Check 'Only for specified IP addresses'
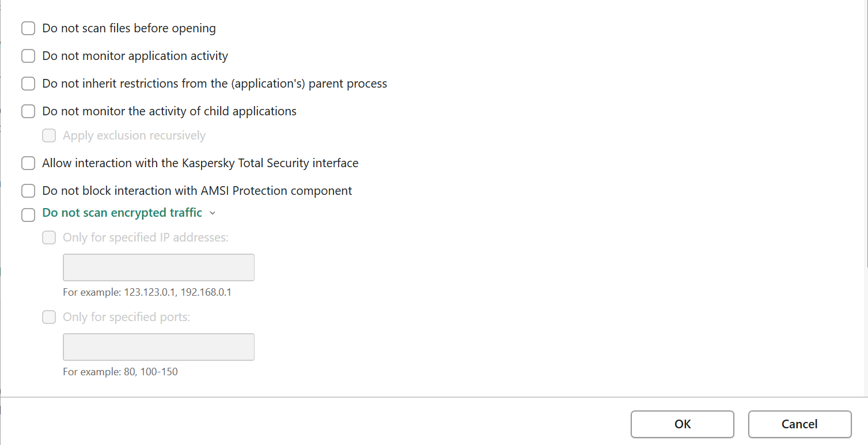 point(49,237)
